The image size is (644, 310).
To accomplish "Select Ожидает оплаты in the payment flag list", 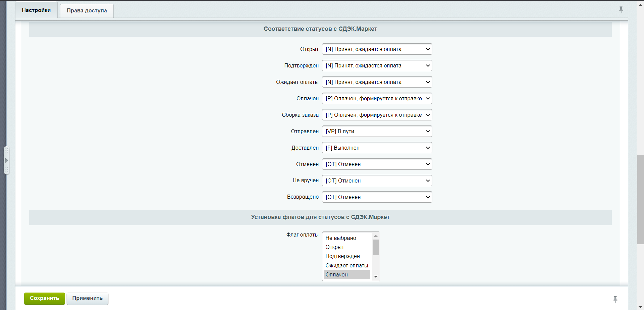I will (346, 266).
